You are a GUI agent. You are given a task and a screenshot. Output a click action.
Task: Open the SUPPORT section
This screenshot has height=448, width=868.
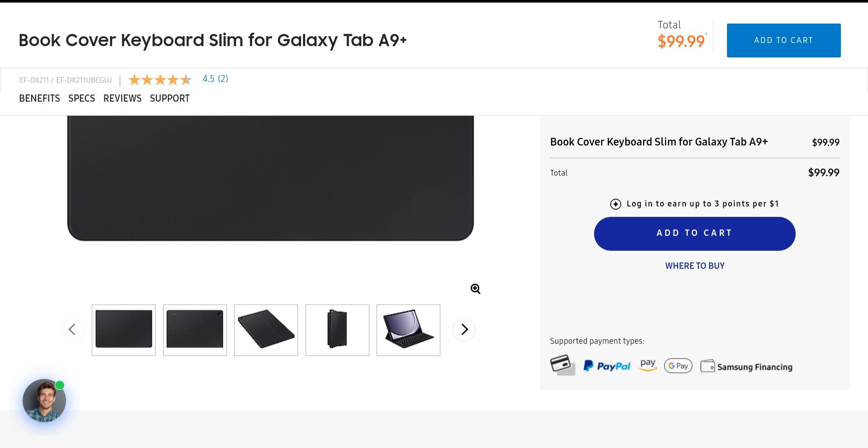pyautogui.click(x=170, y=98)
